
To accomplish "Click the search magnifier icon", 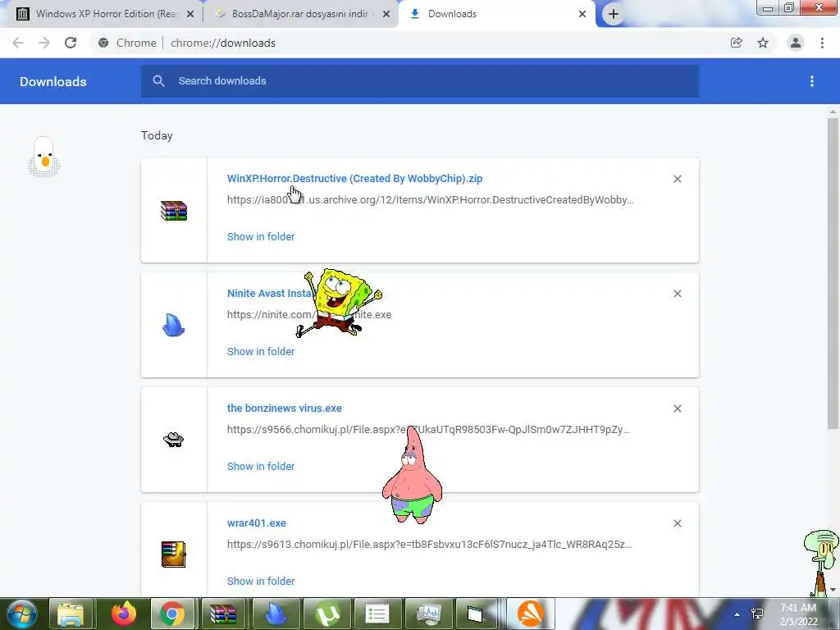I will [158, 81].
